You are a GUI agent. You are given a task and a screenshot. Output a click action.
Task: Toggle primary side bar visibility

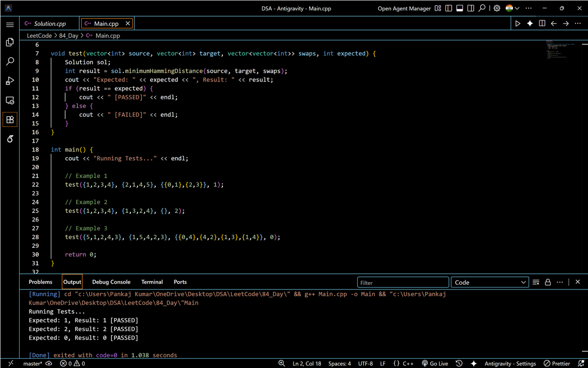(x=449, y=8)
